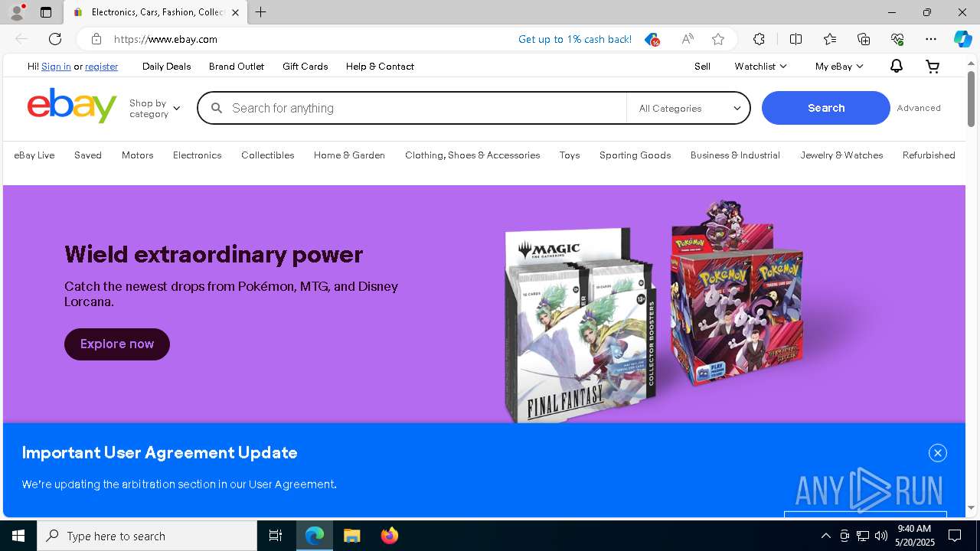Open the Collections icon
The image size is (980, 551).
point(864,39)
